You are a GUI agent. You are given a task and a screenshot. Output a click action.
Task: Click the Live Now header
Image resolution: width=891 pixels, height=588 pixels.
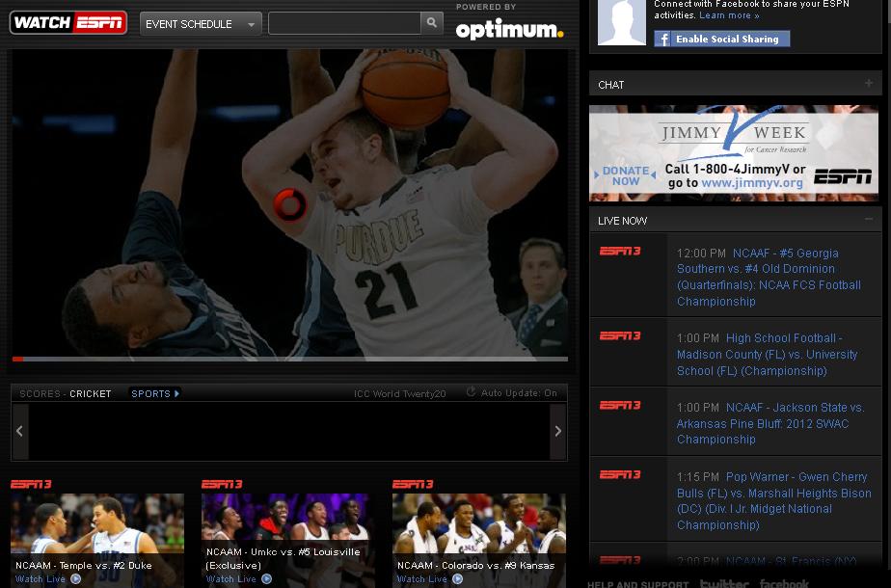736,221
